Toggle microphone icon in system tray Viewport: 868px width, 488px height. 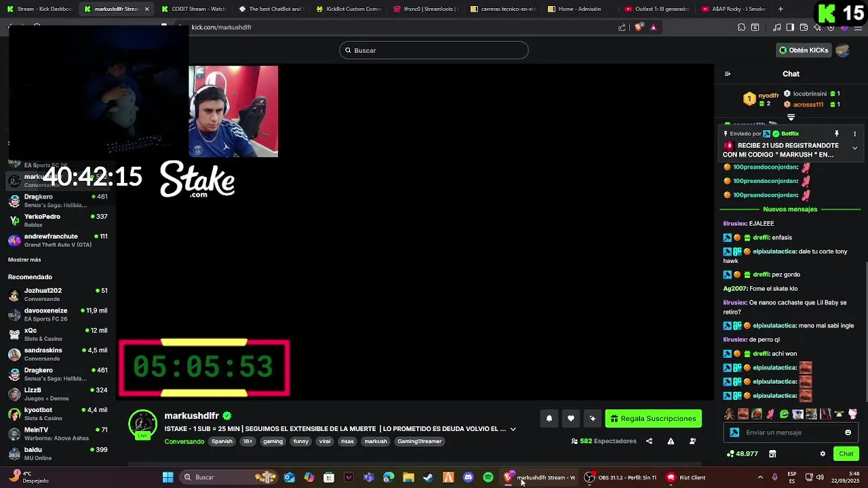coord(774,477)
